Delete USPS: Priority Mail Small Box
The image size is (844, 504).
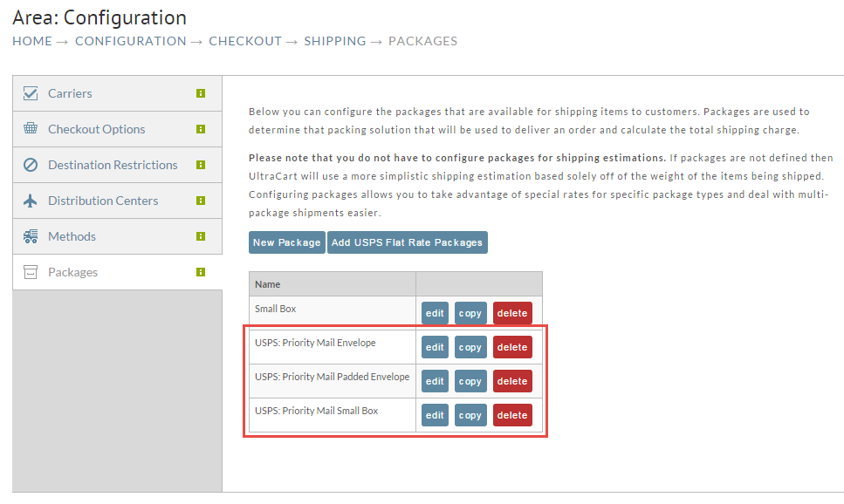click(512, 415)
